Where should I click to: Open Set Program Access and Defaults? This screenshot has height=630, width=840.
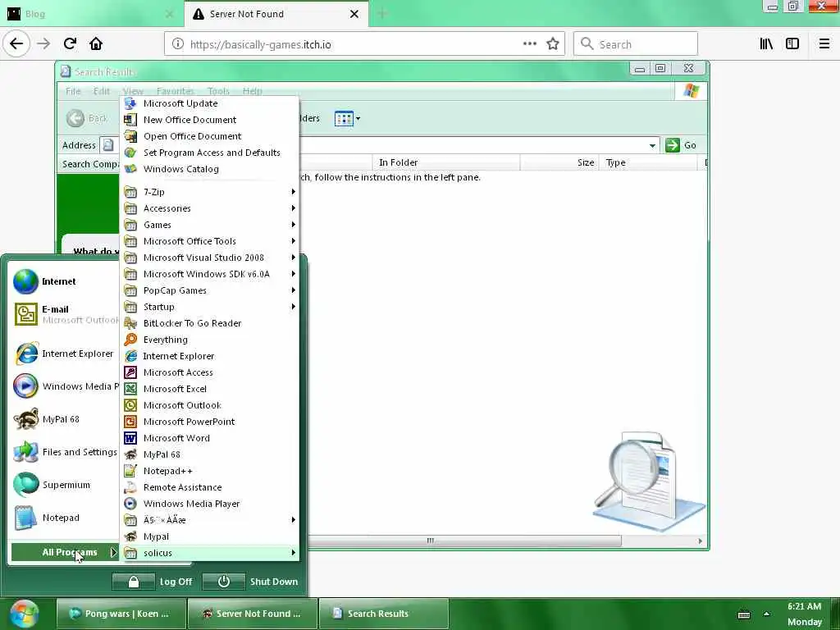point(209,153)
